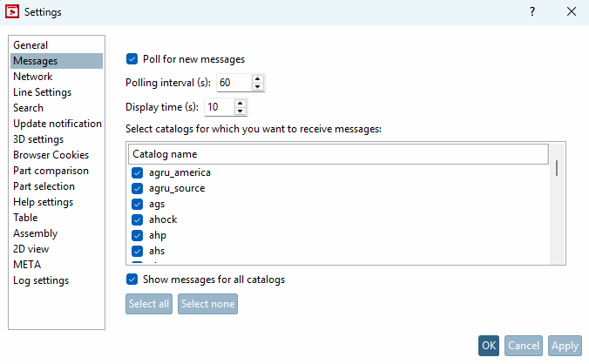Viewport: 589px width, 364px height.
Task: Select 3D settings in the sidebar
Action: click(38, 139)
